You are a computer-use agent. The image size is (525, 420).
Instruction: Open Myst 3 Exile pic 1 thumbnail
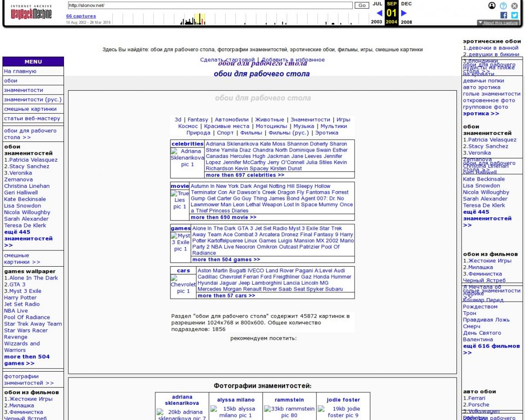[x=181, y=242]
